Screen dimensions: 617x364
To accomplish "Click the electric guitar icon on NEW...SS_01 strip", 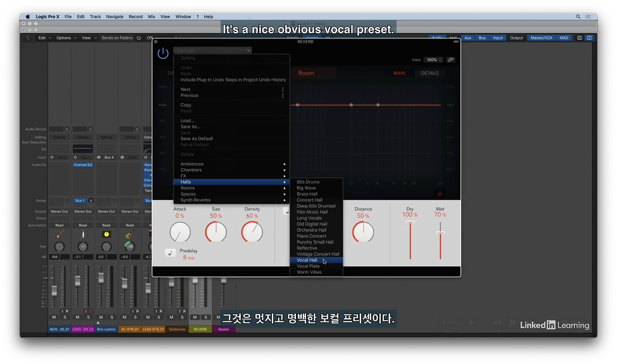I will point(60,234).
